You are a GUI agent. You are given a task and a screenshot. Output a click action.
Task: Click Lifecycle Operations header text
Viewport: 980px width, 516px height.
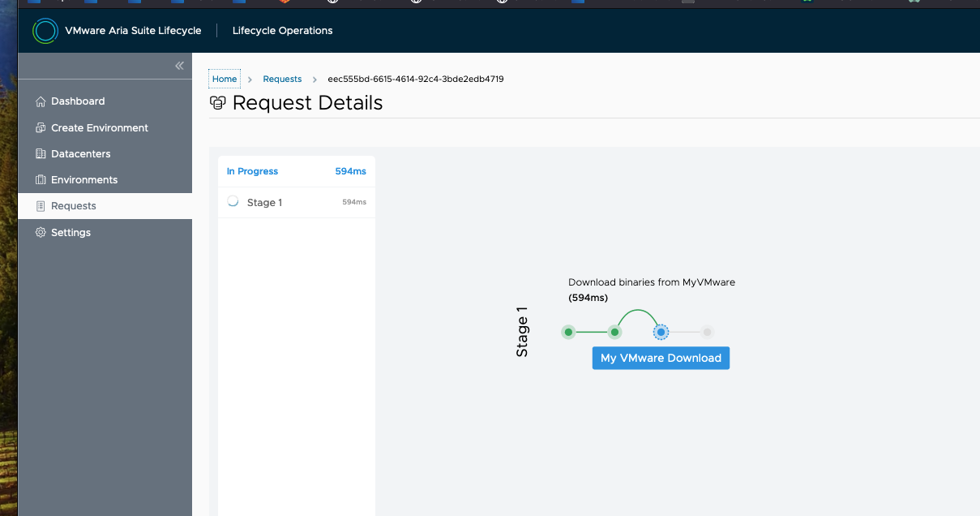[282, 31]
